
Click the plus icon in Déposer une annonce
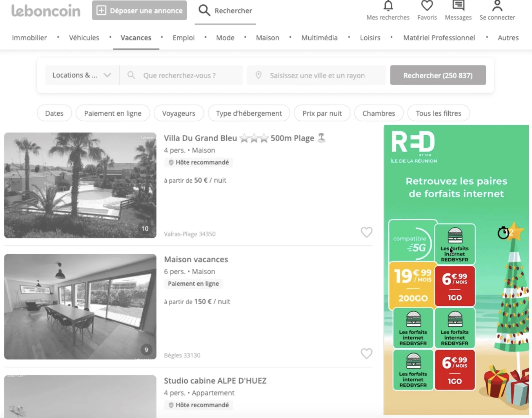coord(101,10)
